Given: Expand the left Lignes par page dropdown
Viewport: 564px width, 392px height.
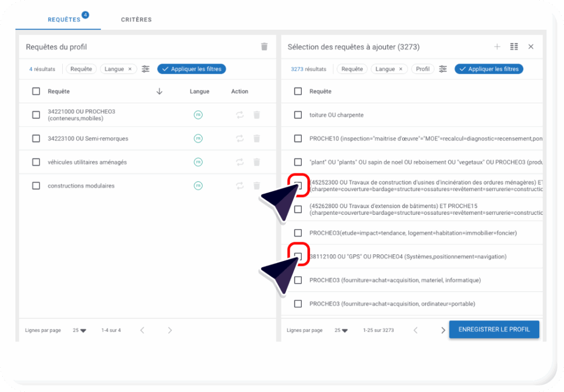Looking at the screenshot, I should click(79, 330).
